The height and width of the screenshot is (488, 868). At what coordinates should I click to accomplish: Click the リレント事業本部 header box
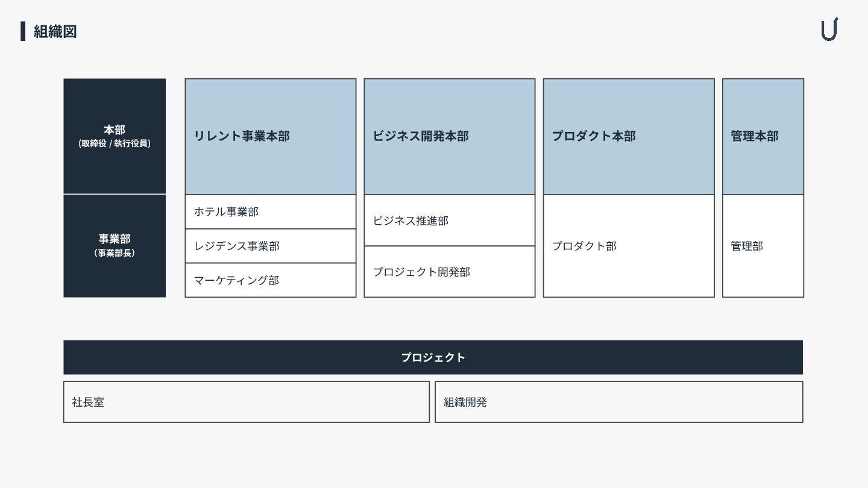tap(270, 136)
